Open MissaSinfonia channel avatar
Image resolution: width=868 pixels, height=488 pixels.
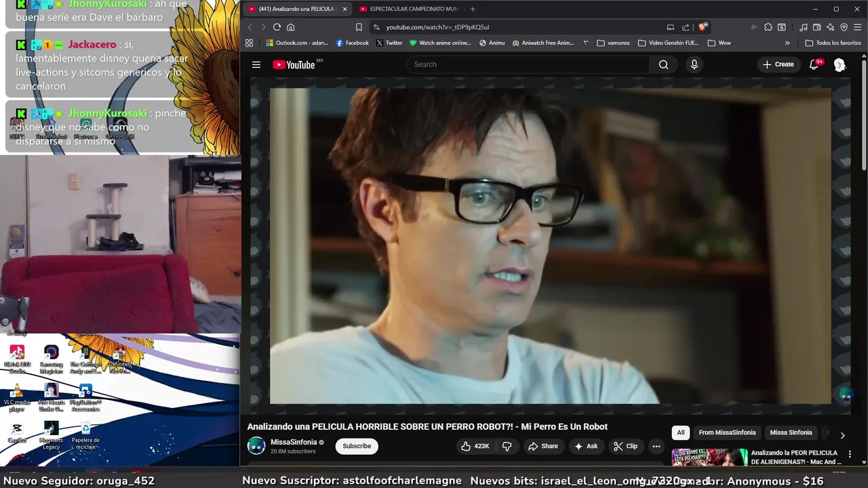coord(256,446)
